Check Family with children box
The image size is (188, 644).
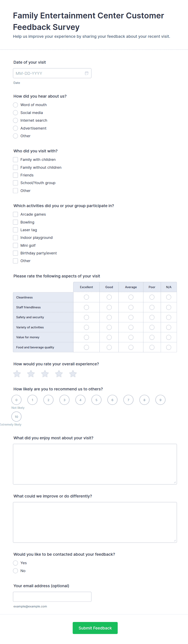tap(16, 159)
